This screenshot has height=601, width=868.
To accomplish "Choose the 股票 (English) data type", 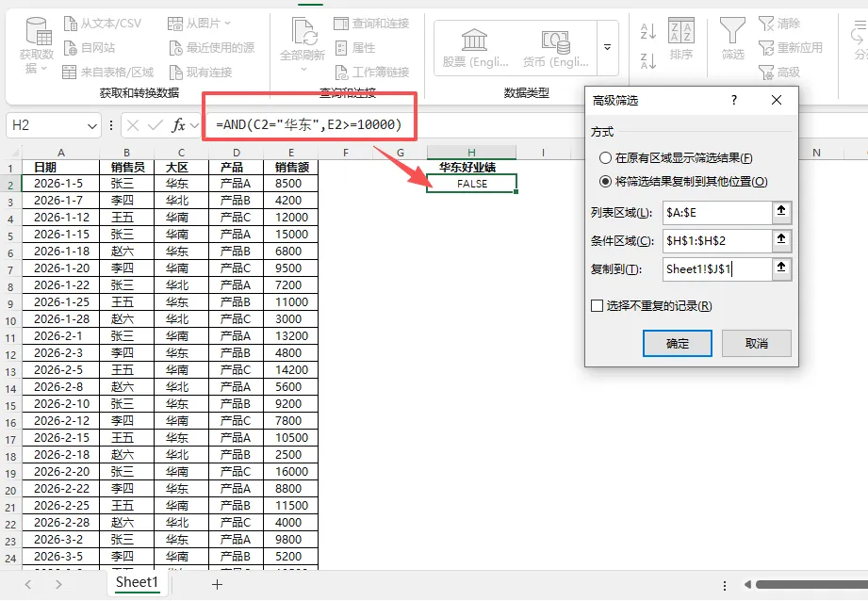I will 475,48.
